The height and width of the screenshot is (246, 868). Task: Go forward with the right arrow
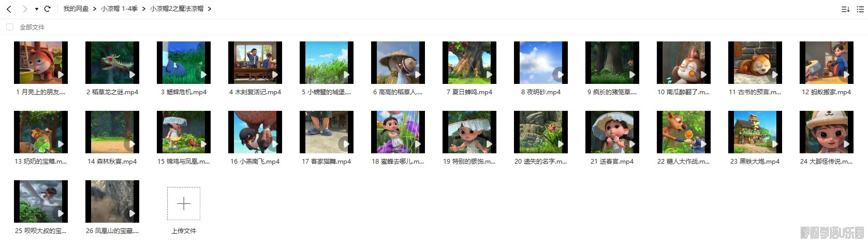pos(25,9)
